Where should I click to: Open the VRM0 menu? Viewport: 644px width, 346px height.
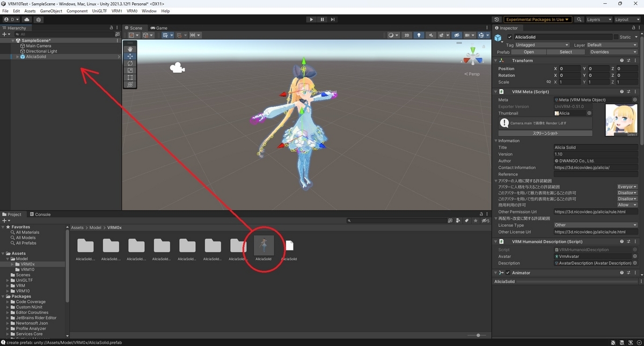(132, 11)
